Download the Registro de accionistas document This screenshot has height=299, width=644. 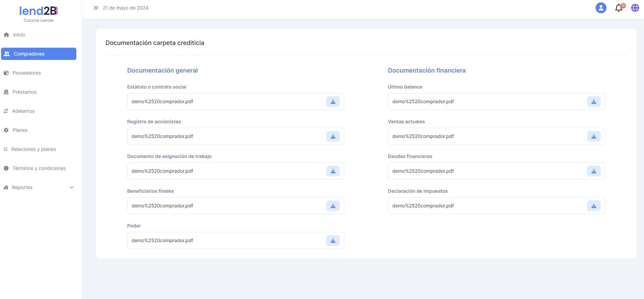333,136
